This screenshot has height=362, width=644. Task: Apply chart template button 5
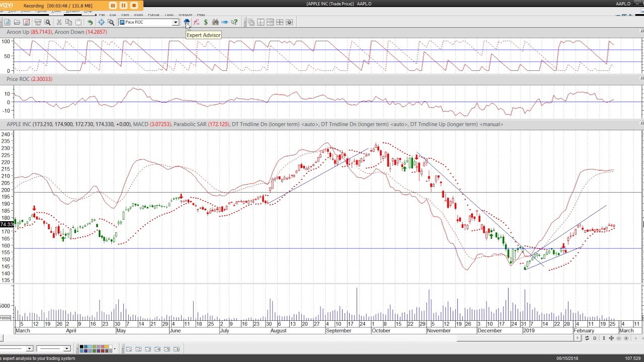point(167,349)
